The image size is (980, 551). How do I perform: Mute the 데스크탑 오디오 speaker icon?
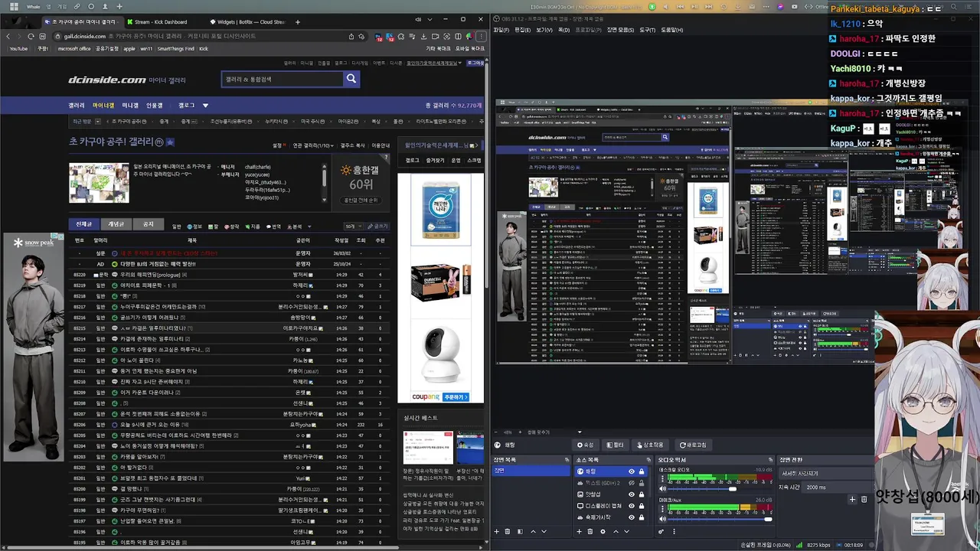tap(663, 489)
